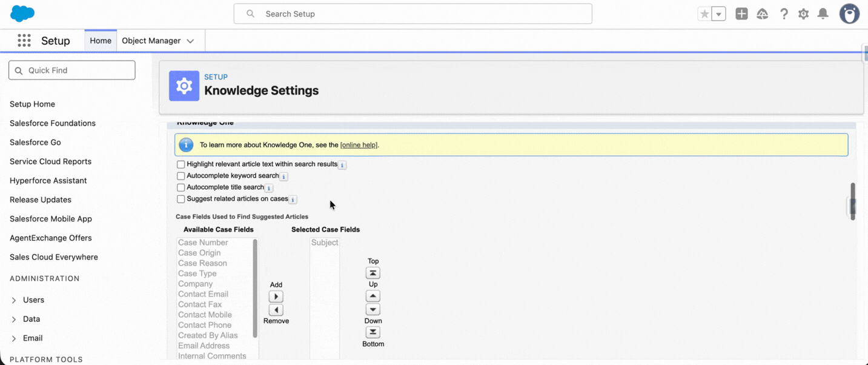This screenshot has height=365, width=868.
Task: Select Contact Phone in available fields
Action: pyautogui.click(x=205, y=325)
